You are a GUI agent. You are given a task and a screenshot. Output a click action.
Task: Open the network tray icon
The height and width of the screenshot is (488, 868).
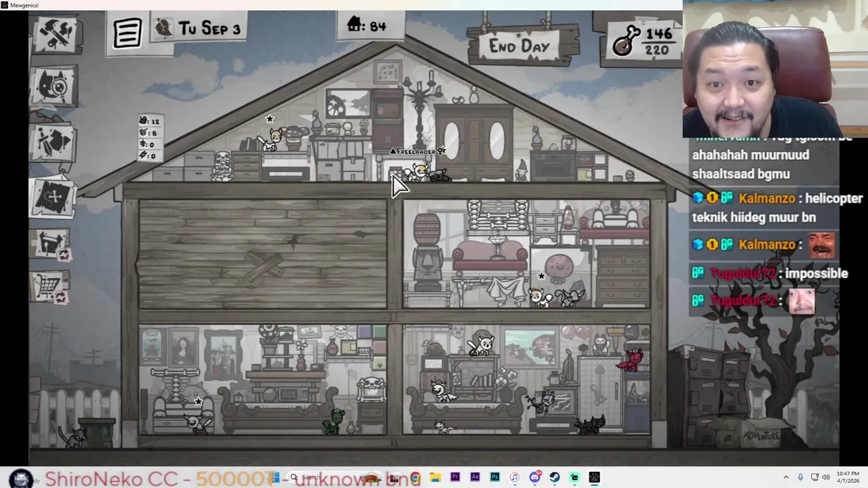[x=814, y=477]
